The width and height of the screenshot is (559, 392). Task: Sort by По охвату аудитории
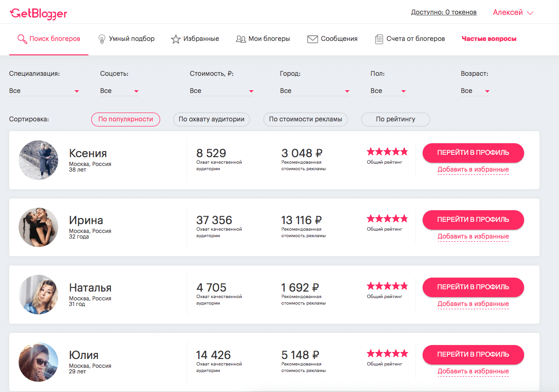(x=211, y=119)
